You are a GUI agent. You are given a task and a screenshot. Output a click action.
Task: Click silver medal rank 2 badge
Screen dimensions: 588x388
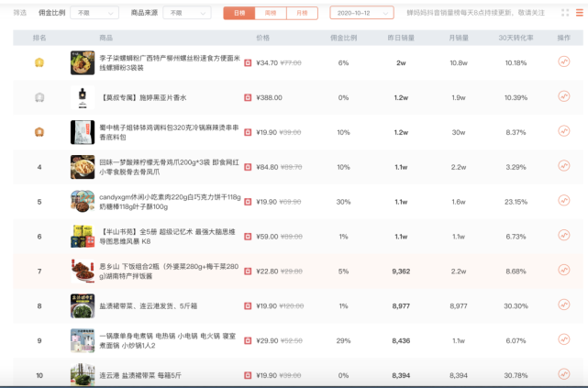click(x=39, y=97)
